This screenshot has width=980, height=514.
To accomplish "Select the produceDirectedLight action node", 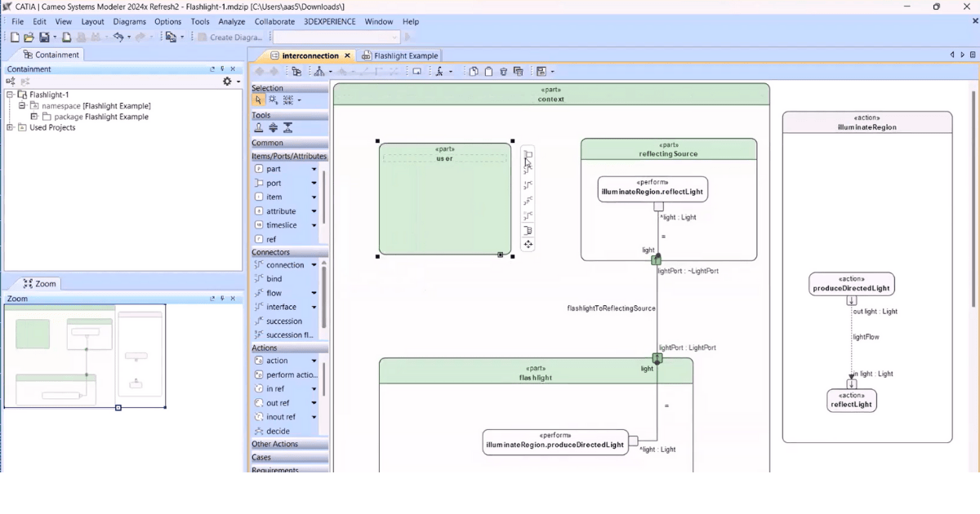I will point(852,284).
